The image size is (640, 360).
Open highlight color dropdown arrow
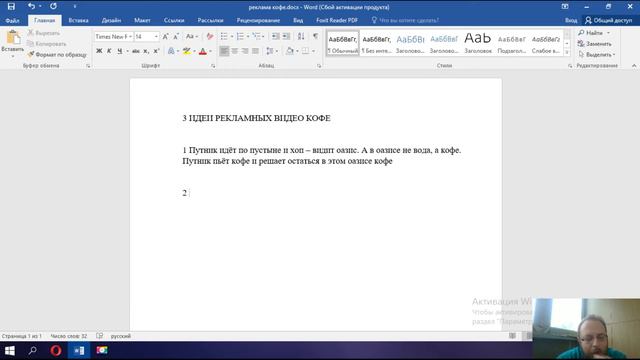pyautogui.click(x=194, y=51)
